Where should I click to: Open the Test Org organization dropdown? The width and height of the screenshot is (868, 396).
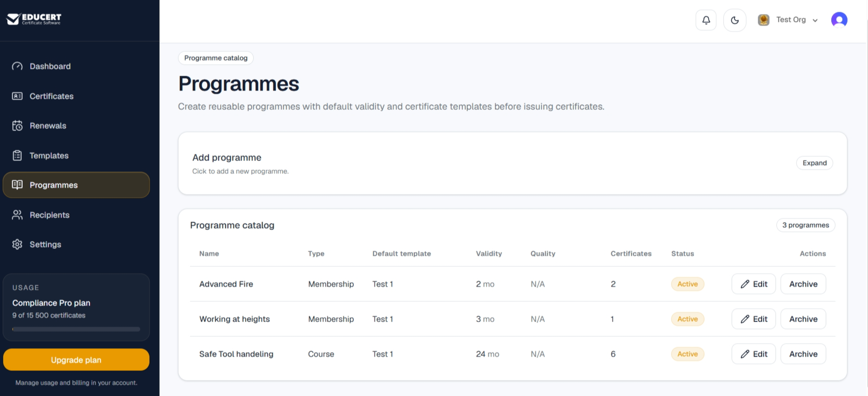788,20
